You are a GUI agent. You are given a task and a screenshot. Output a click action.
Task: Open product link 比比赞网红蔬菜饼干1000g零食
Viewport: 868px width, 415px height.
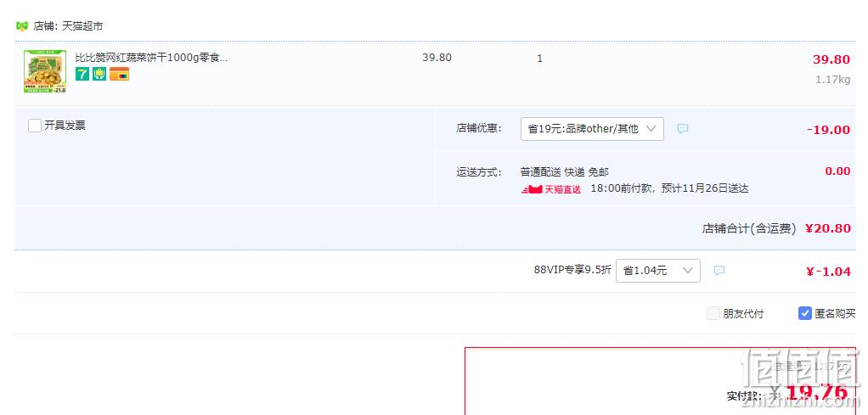(151, 58)
